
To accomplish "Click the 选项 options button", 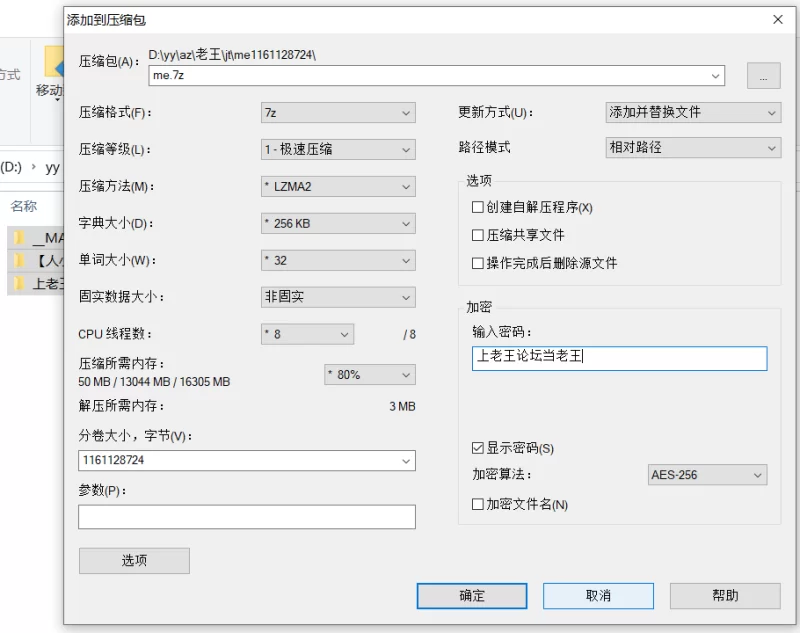I will tap(134, 561).
